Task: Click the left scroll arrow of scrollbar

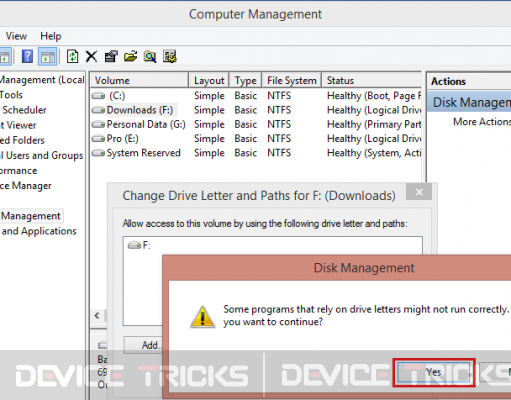Action: pyautogui.click(x=97, y=315)
